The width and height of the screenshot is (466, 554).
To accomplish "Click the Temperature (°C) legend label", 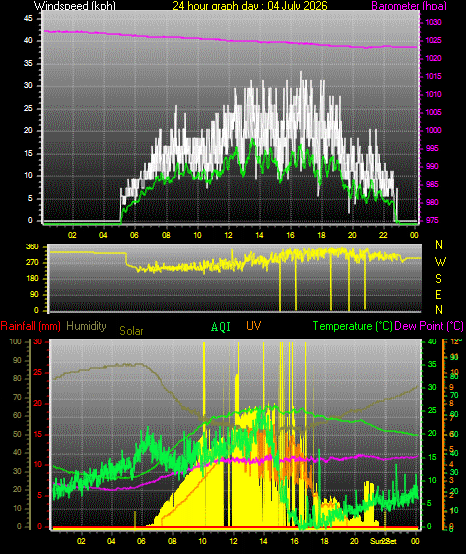I will pyautogui.click(x=353, y=326).
